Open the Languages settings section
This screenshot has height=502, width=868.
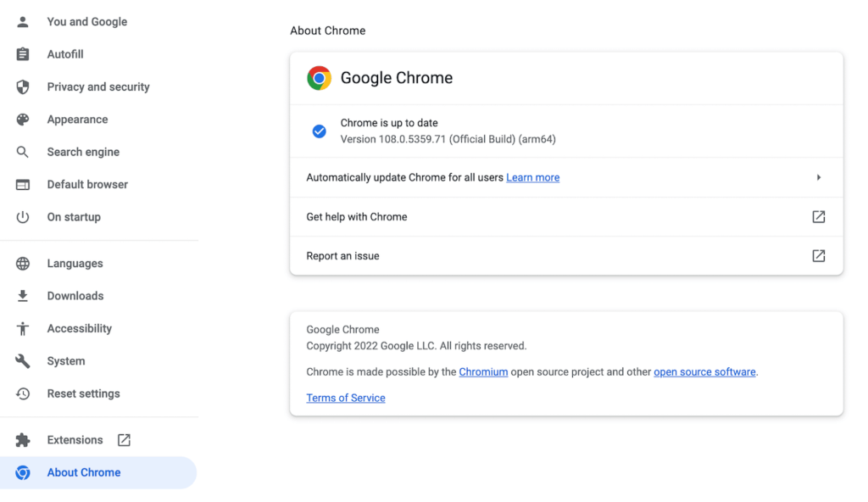tap(73, 263)
